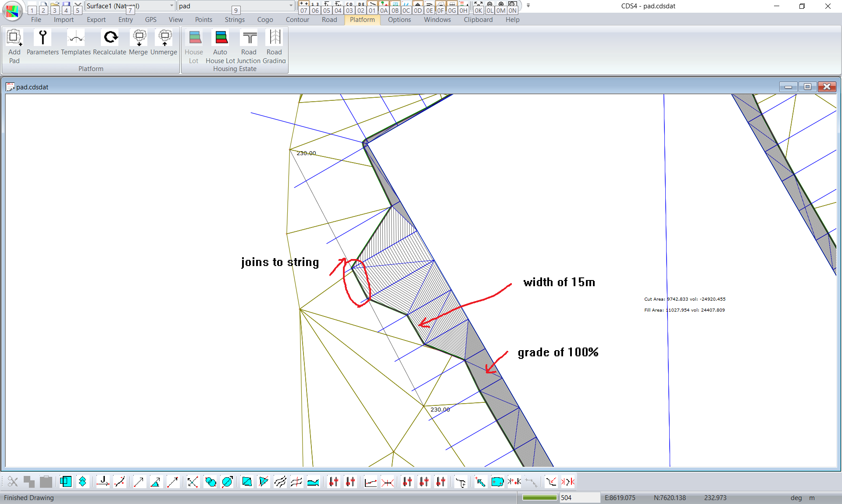Click the Road Junction icon
The height and width of the screenshot is (504, 842).
pyautogui.click(x=249, y=38)
